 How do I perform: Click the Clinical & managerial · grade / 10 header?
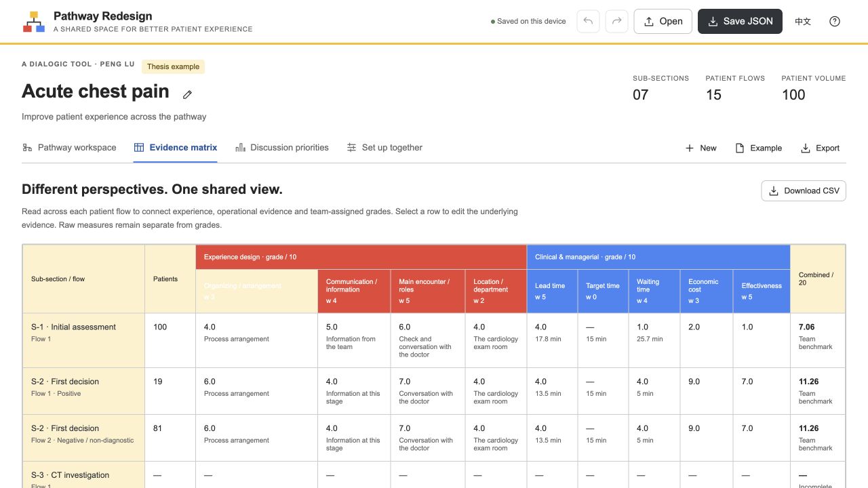point(658,257)
